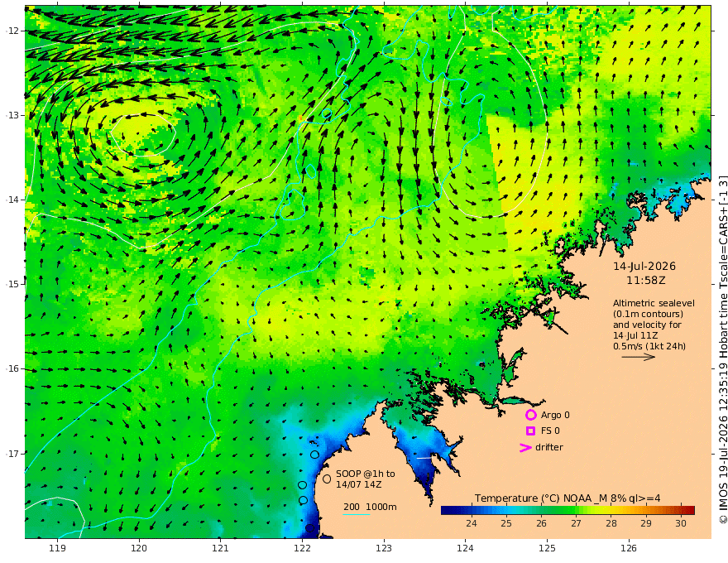Viewport: 728px width, 563px height.
Task: Click the 0.5m/s velocity scale arrow
Action: (639, 357)
